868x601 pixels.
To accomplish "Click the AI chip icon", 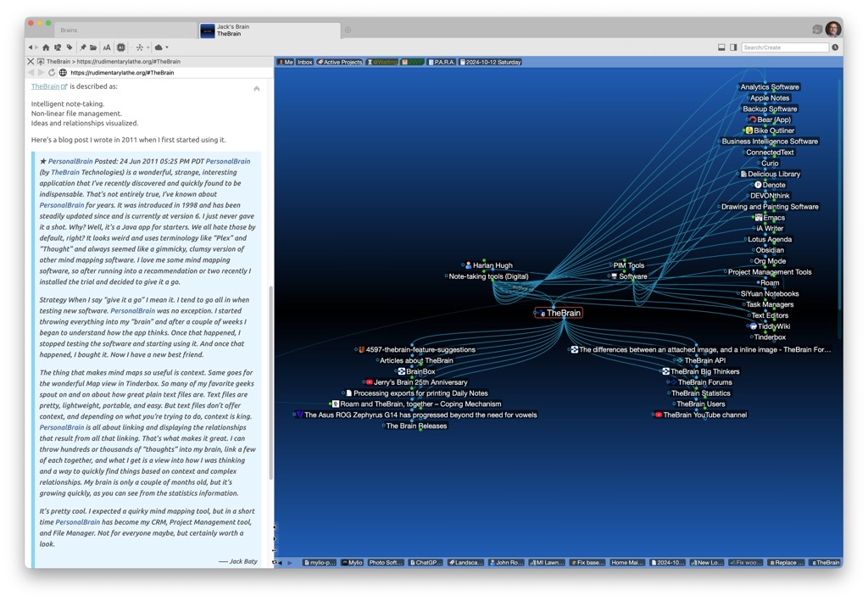I will 120,47.
